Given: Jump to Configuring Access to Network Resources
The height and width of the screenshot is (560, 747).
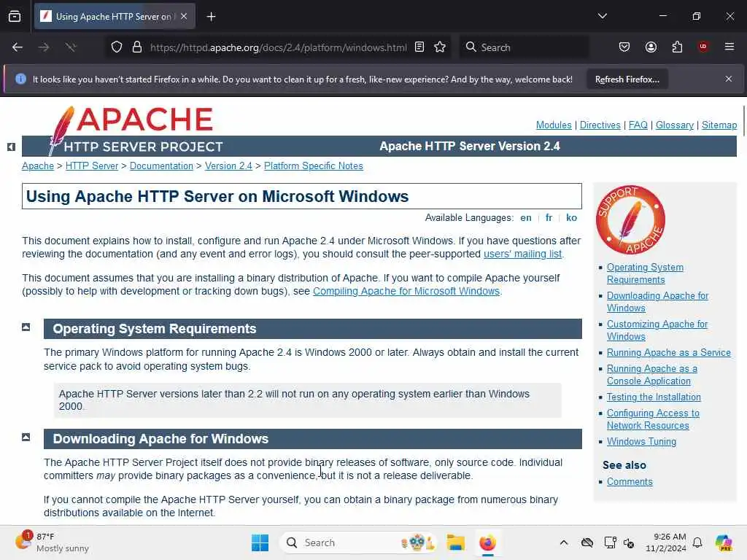Looking at the screenshot, I should 653,419.
